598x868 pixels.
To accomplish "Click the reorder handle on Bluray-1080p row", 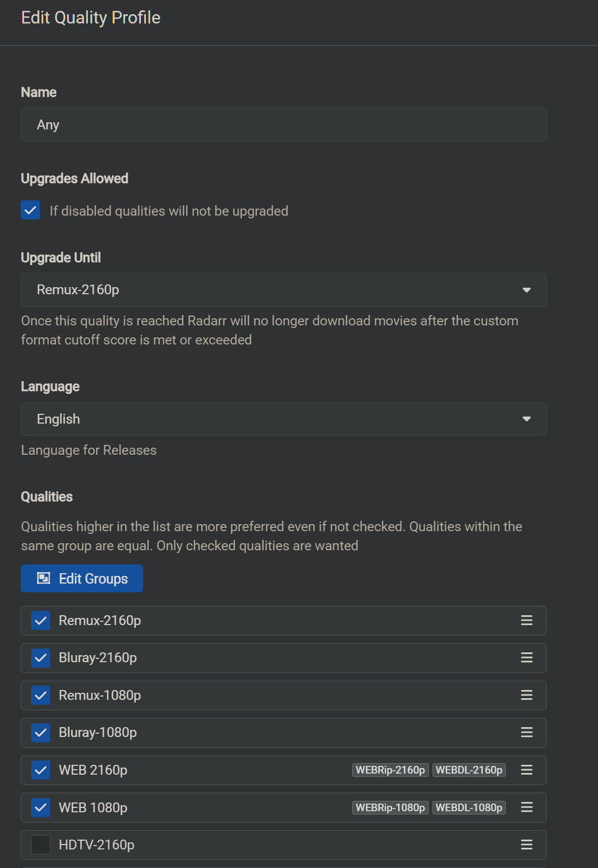I will [526, 733].
